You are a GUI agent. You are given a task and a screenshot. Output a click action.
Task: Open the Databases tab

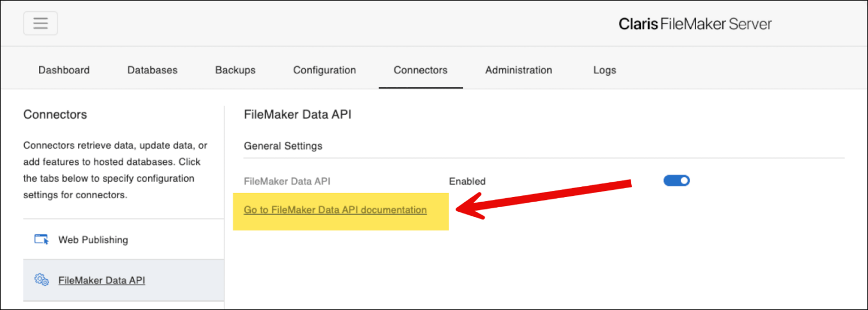pos(152,70)
